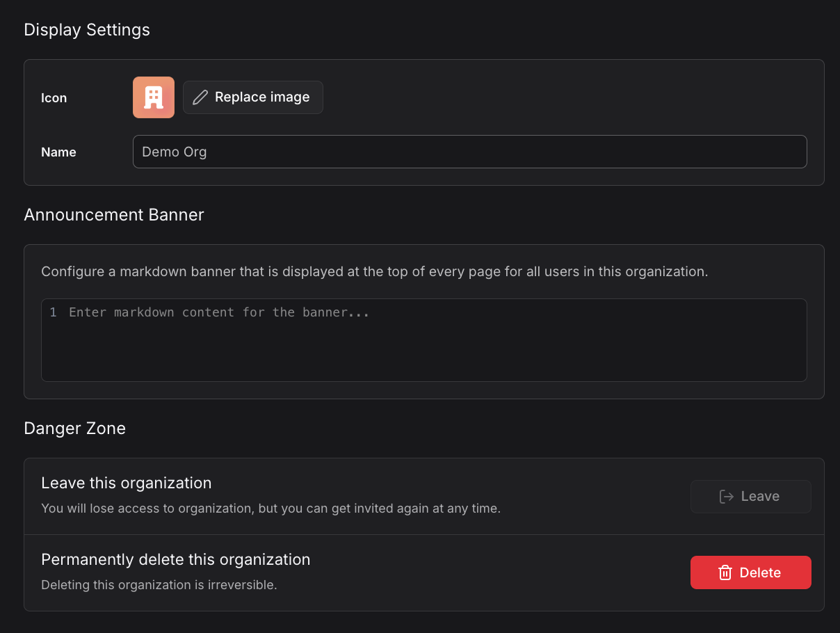
Task: Click the 'You will lose access' description
Action: pos(271,508)
